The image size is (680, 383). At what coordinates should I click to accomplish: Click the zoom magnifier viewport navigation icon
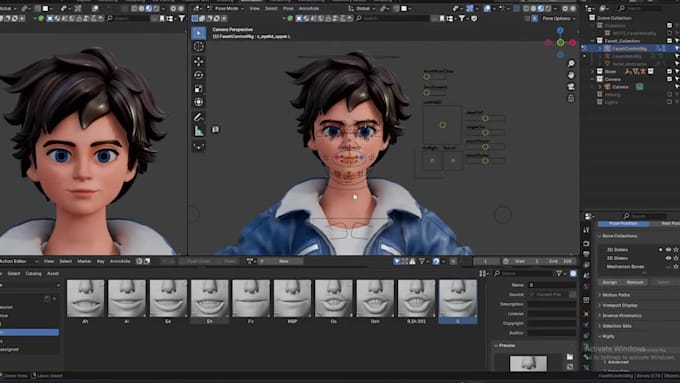pos(571,64)
